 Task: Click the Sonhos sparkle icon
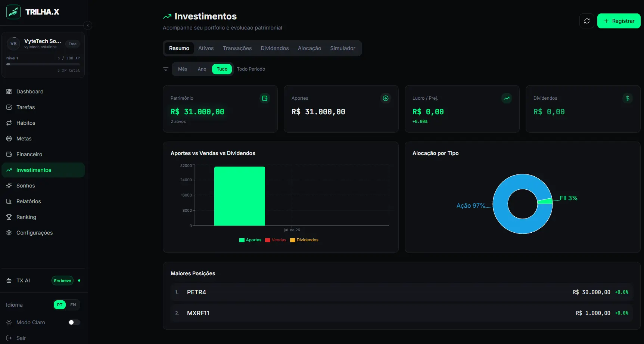(x=9, y=186)
